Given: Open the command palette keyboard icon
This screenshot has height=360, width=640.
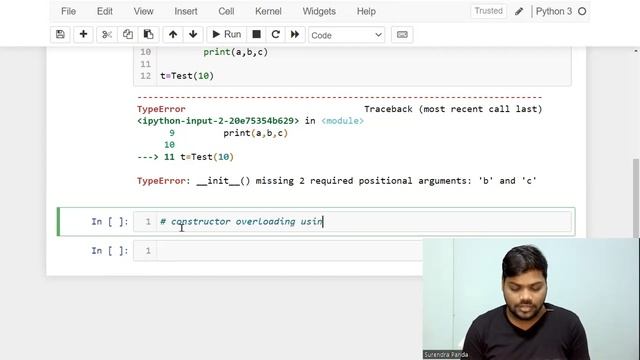Looking at the screenshot, I should click(x=402, y=35).
